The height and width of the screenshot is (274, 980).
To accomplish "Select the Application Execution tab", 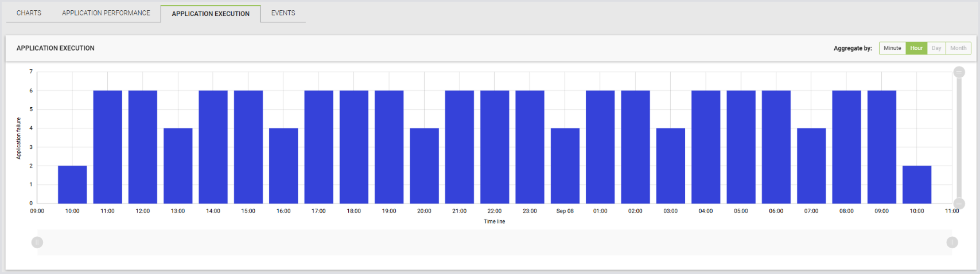I will [211, 14].
